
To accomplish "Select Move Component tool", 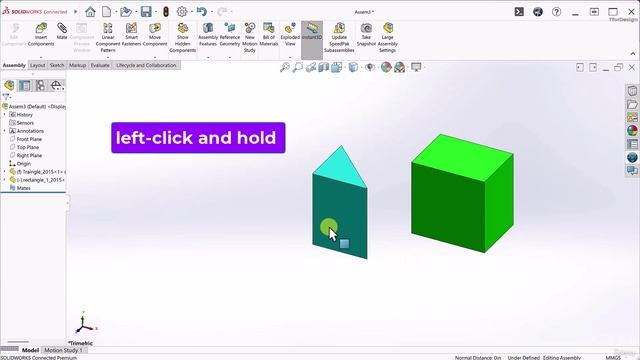I will pyautogui.click(x=155, y=34).
